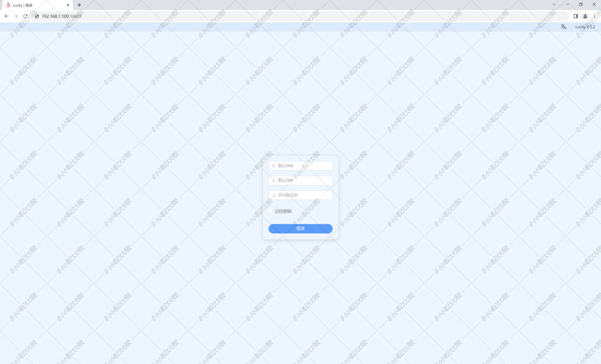Click the browser forward arrow
This screenshot has width=601, height=364.
[x=16, y=16]
